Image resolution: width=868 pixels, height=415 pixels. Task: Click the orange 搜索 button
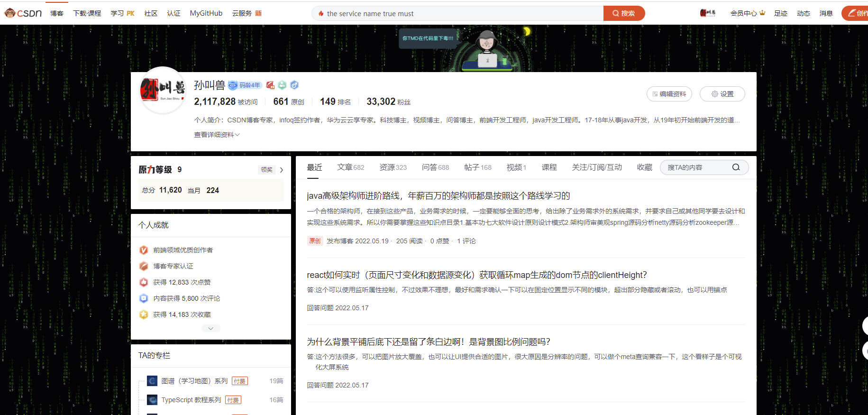click(x=624, y=13)
